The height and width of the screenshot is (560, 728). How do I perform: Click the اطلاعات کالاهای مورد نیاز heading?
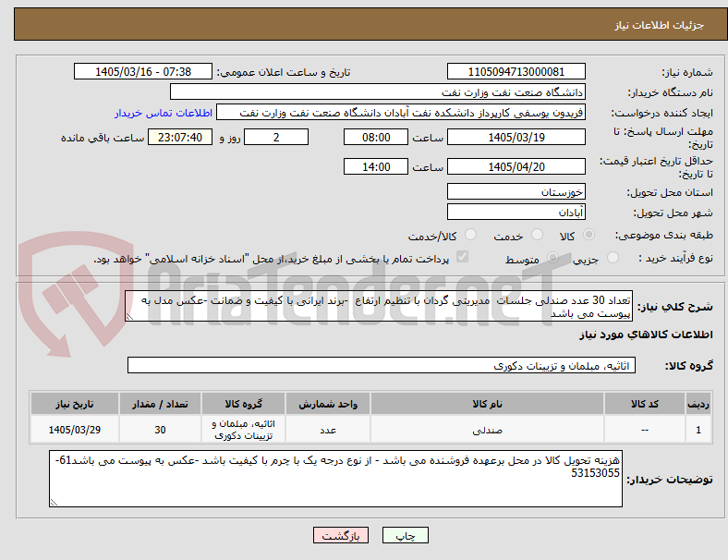646,335
